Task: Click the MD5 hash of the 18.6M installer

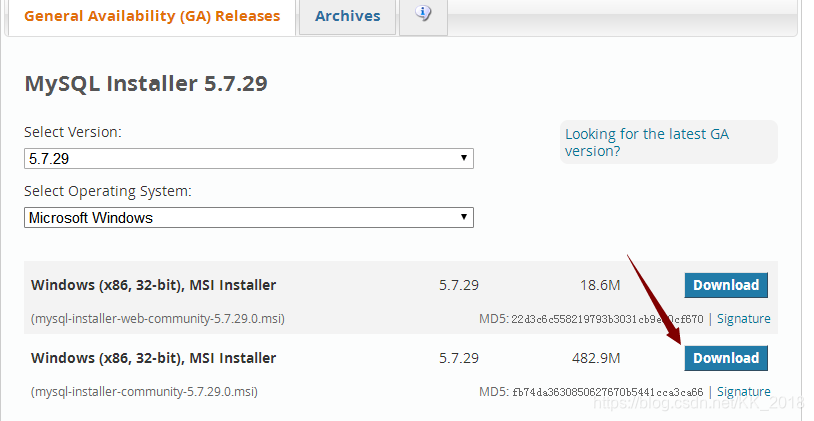Action: coord(607,319)
